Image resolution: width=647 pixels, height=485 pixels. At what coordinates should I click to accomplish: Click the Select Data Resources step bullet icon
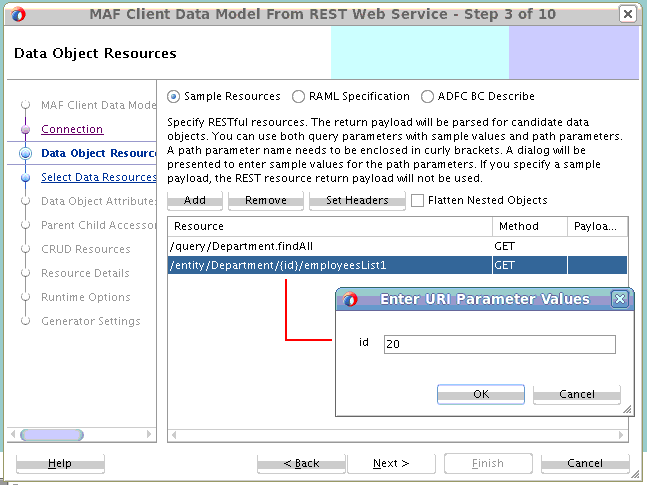26,177
